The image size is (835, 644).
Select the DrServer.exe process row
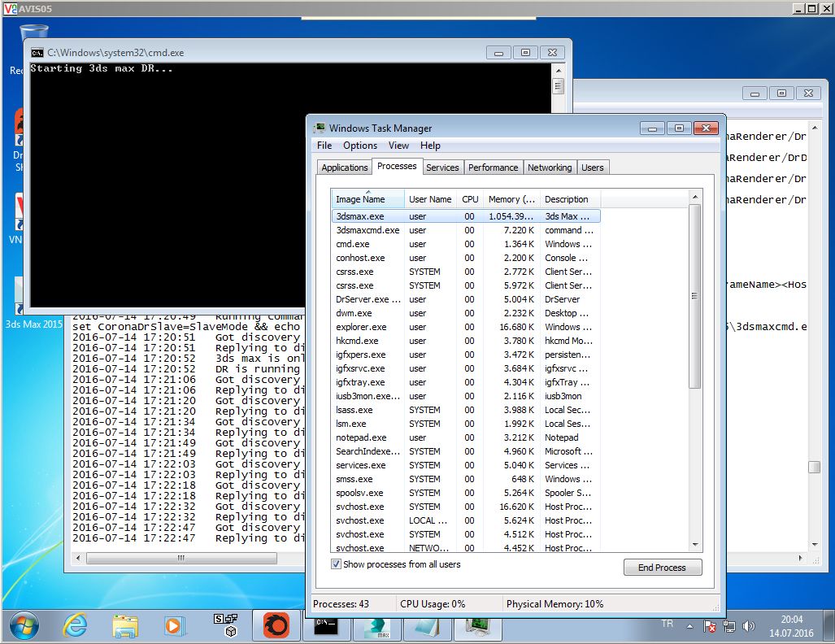click(x=466, y=299)
